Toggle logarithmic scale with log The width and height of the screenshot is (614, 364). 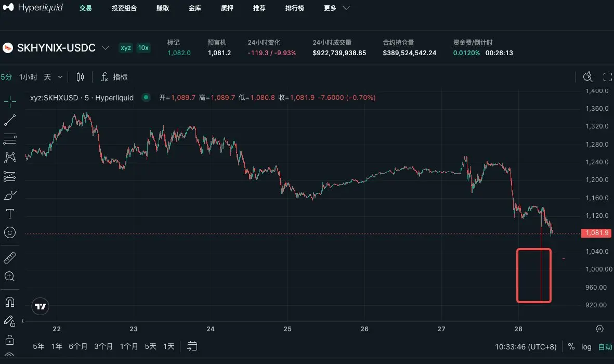click(x=586, y=347)
